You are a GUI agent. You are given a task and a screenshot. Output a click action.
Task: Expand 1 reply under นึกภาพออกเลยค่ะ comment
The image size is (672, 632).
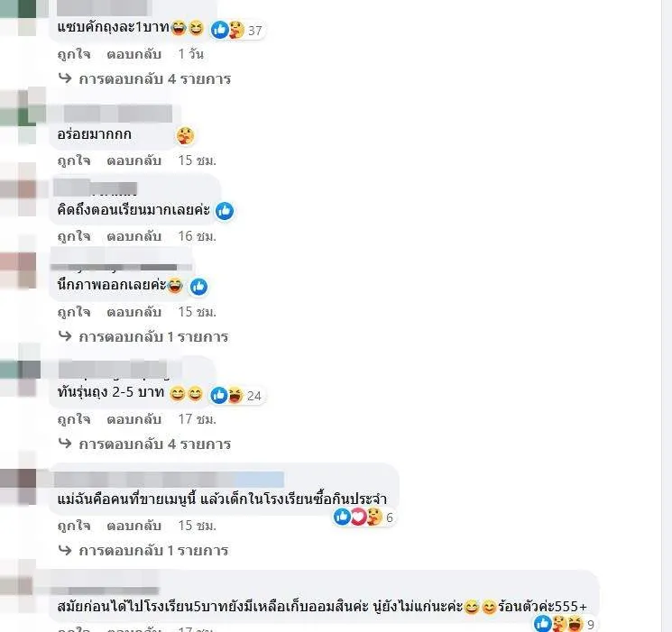coord(143,337)
